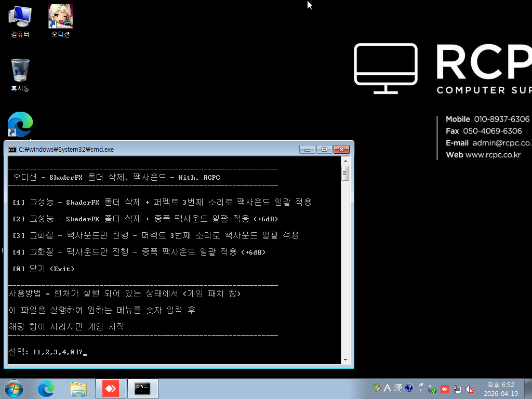The height and width of the screenshot is (399, 532).
Task: Open the 컴퓨터 desktop icon
Action: (x=20, y=21)
